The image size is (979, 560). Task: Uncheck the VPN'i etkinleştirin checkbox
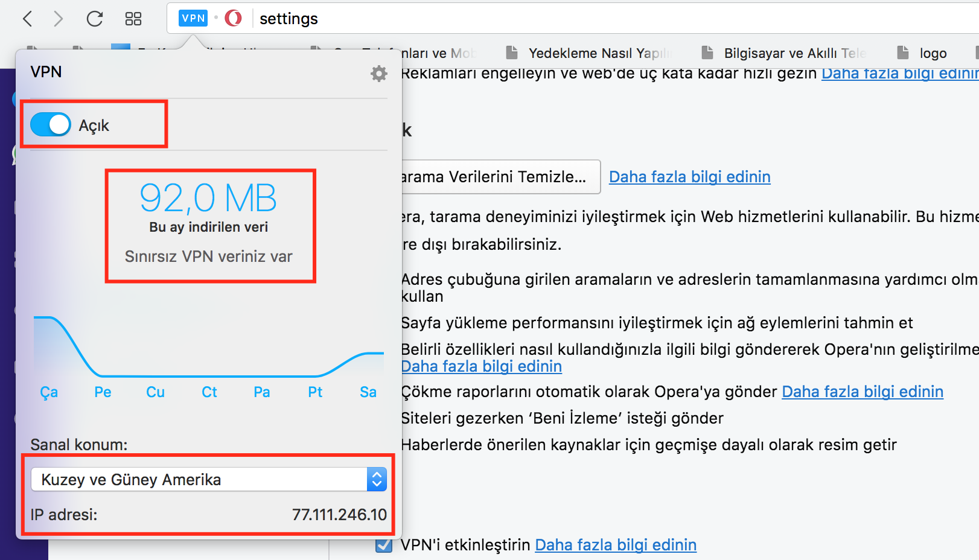tap(383, 545)
